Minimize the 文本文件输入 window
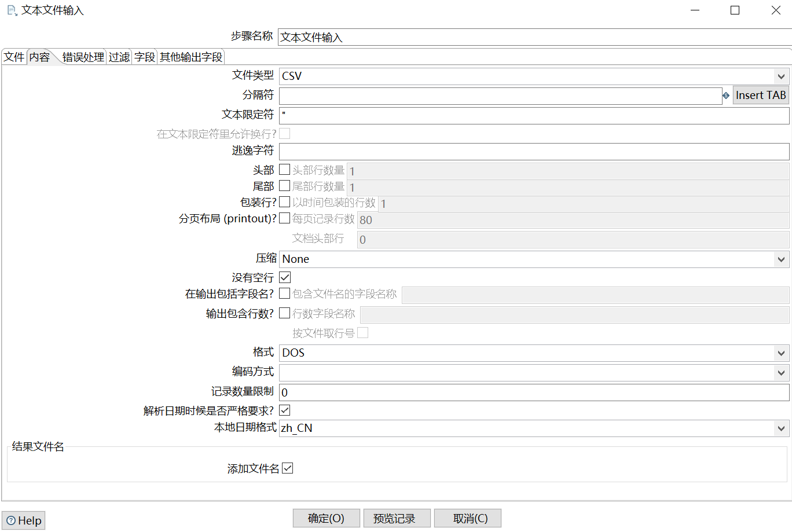 click(x=695, y=10)
